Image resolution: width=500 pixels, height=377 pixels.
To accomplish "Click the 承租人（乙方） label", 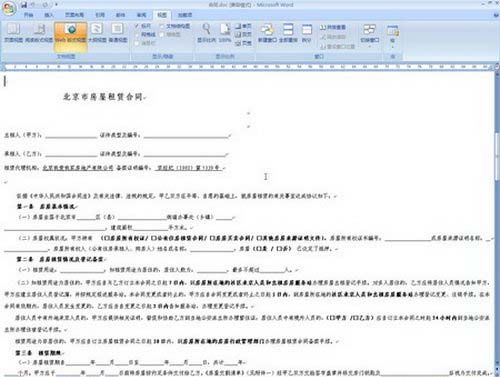I will 23,154.
